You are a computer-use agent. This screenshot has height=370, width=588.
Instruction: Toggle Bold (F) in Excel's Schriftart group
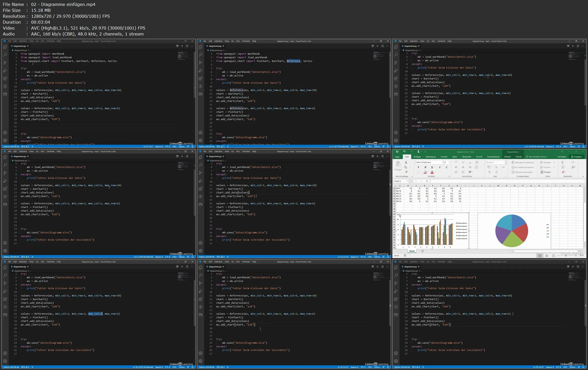point(418,167)
